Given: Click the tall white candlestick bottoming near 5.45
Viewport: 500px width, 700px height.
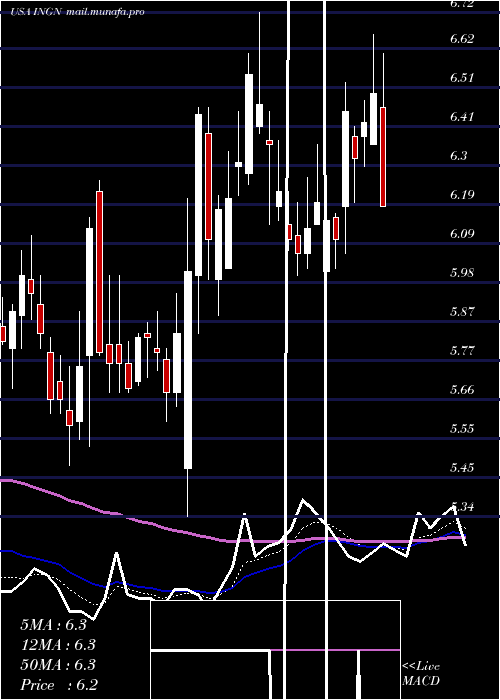Looking at the screenshot, I should (188, 370).
